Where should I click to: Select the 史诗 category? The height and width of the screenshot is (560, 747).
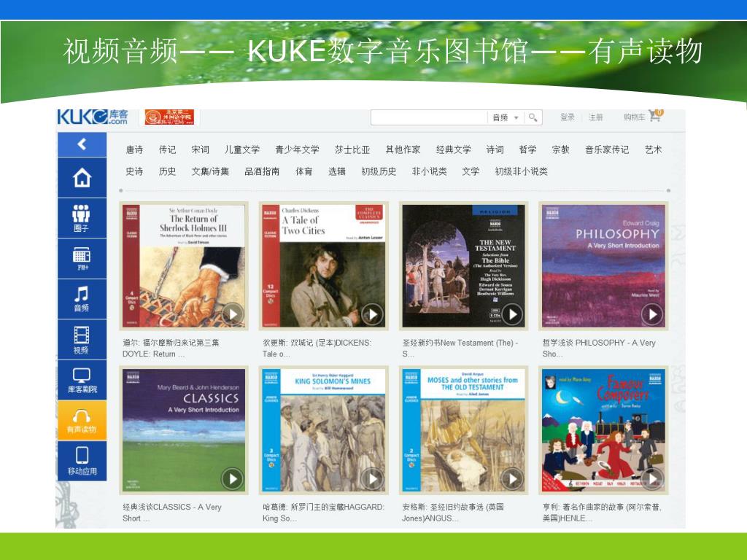pos(134,171)
